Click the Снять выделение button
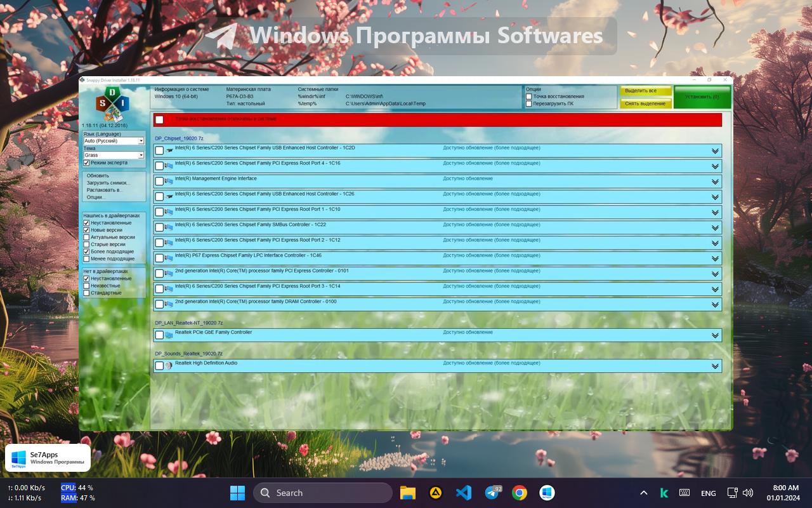 646,104
